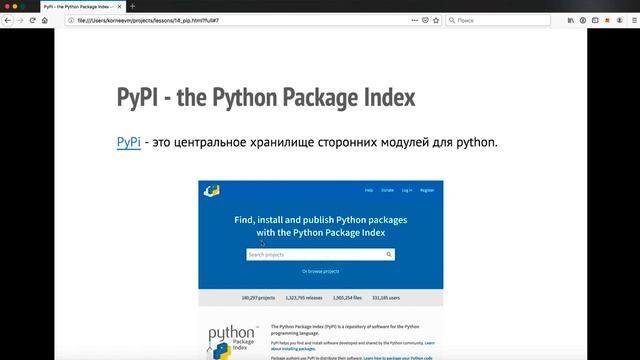Click the Firefox Reader-style three dots beside Pocket

[x=415, y=20]
